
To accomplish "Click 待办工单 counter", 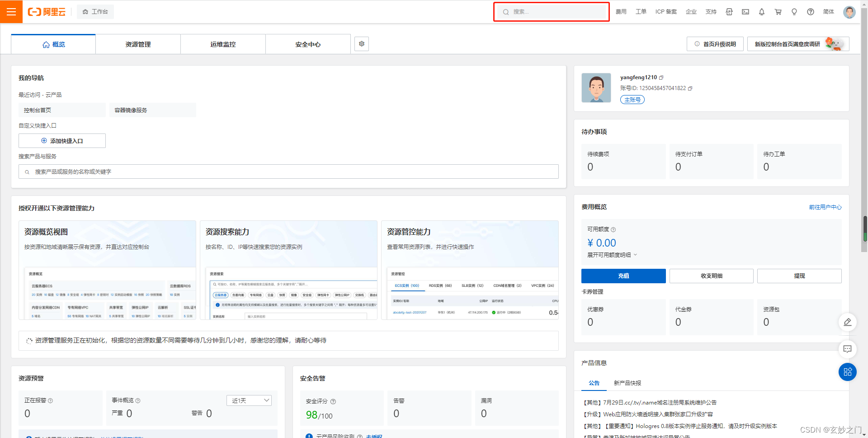I will click(799, 162).
